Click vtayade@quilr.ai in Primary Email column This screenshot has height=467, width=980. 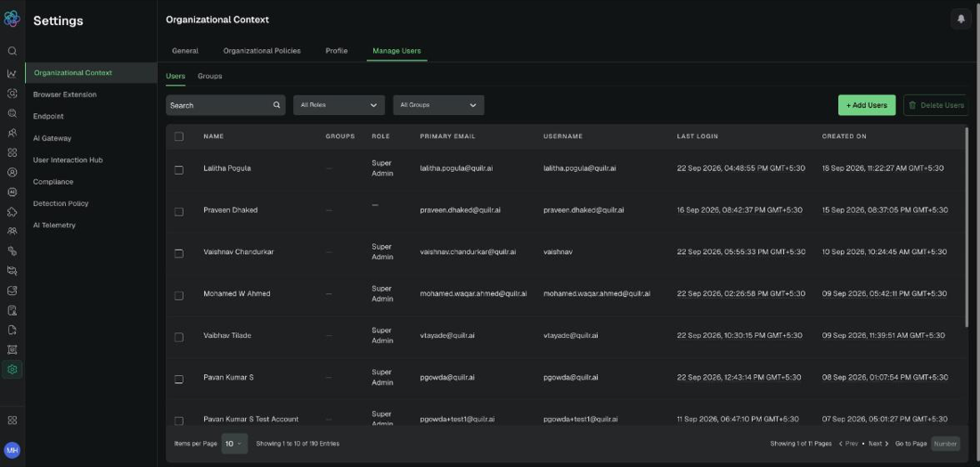447,335
